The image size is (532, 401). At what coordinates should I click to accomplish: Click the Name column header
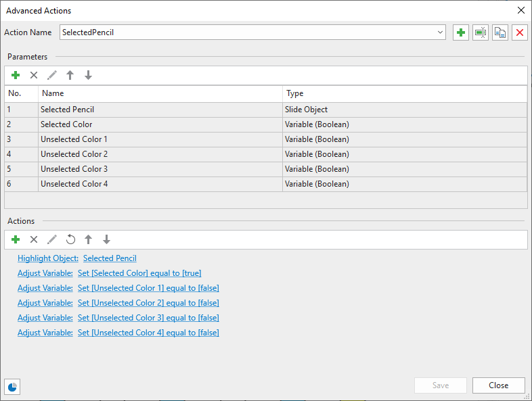tap(160, 93)
